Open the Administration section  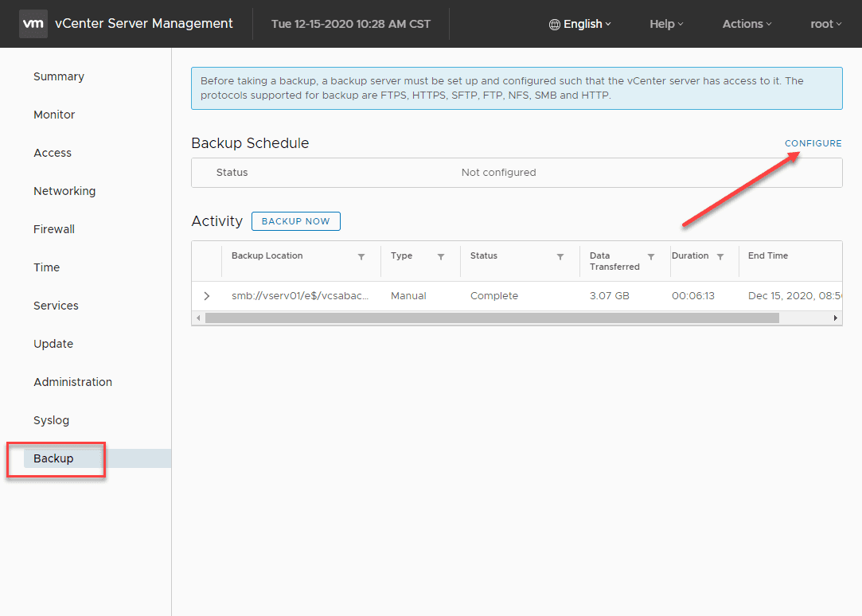coord(72,382)
